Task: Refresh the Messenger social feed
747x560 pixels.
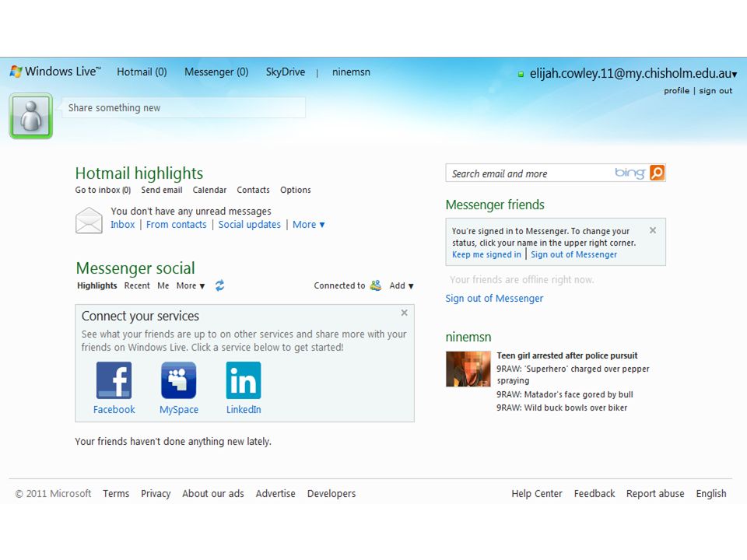Action: tap(219, 285)
